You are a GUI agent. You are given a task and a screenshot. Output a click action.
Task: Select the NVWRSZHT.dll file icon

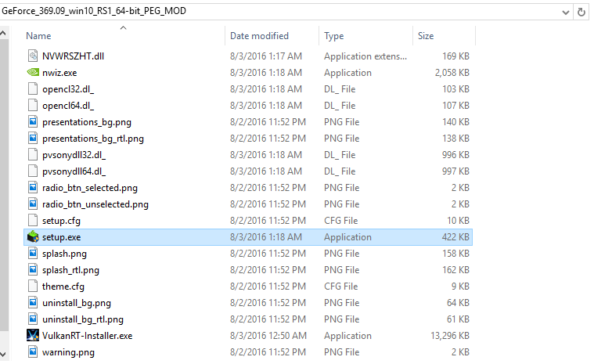click(x=33, y=56)
